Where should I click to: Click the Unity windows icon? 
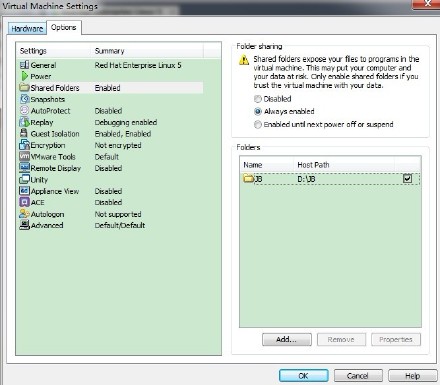click(24, 179)
